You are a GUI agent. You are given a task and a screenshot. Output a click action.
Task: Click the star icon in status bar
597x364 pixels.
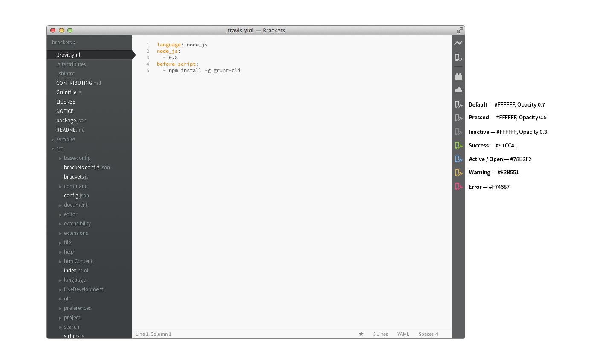click(361, 334)
